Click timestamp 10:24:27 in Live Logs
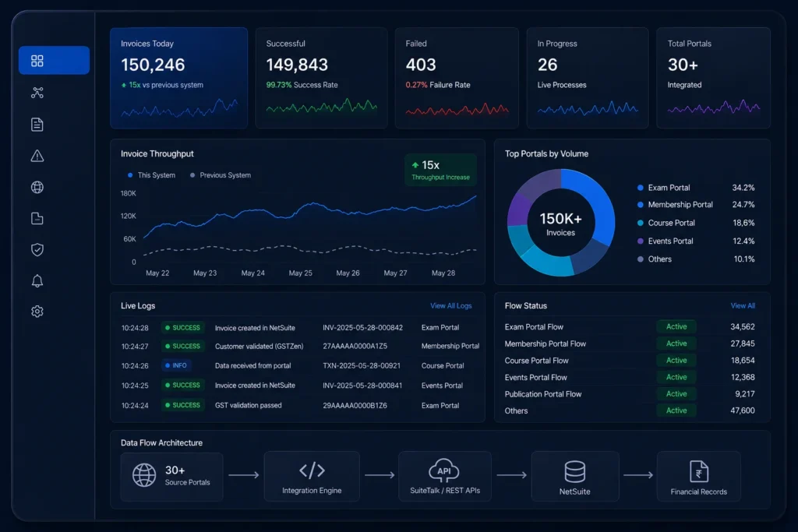Viewport: 798px width, 532px height. point(135,347)
